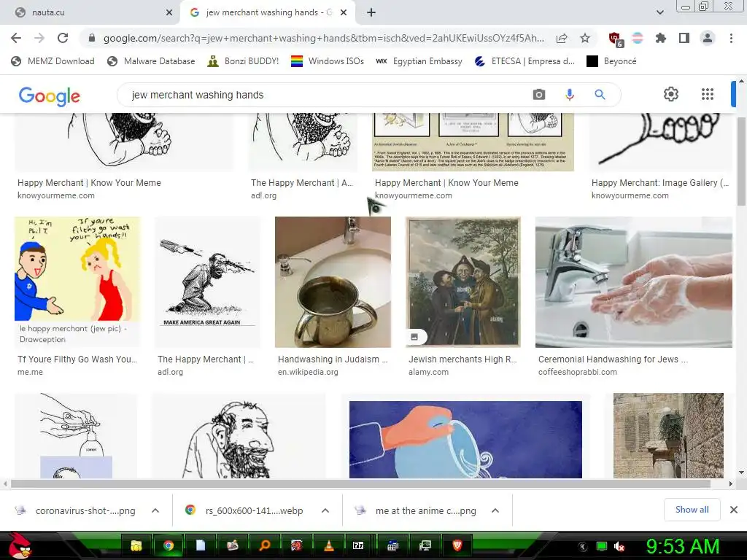
Task: Click the 'Ceremonial Handwashing for Jews' title
Action: (x=613, y=359)
